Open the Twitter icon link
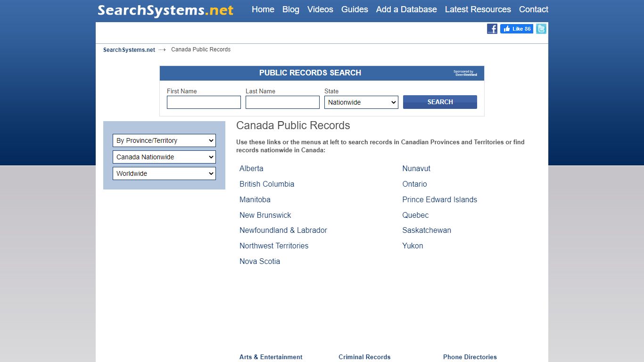This screenshot has width=644, height=362. pyautogui.click(x=541, y=29)
